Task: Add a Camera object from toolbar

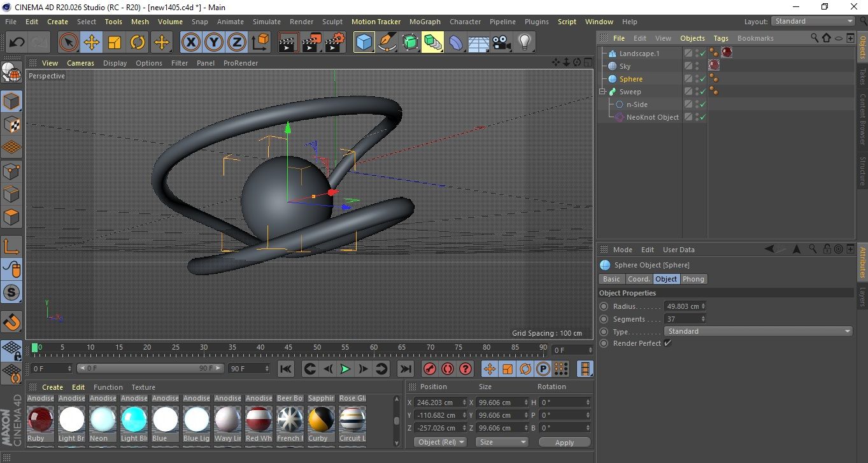Action: click(x=501, y=43)
